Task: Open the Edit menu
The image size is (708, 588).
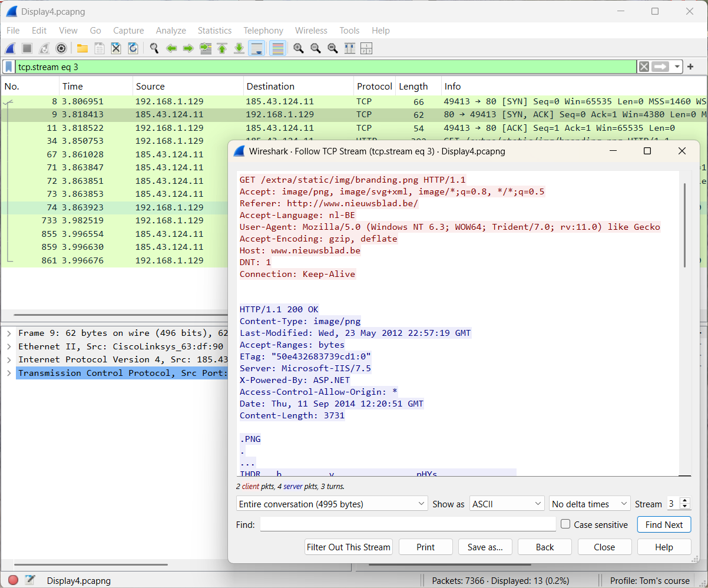Action: tap(39, 31)
